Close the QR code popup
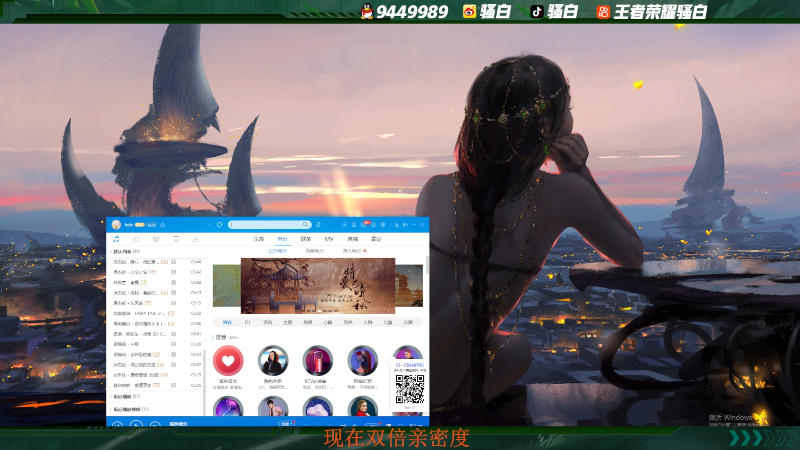800x450 pixels. pos(393,361)
